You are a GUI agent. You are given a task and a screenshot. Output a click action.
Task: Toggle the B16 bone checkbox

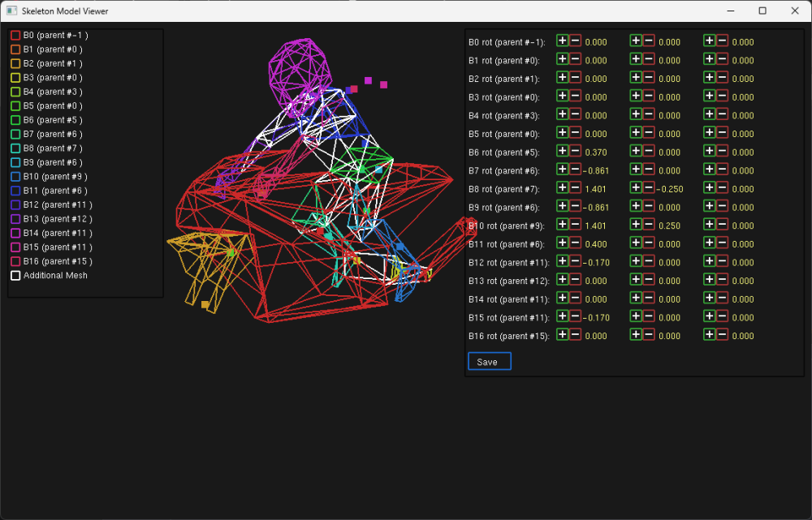(15, 260)
